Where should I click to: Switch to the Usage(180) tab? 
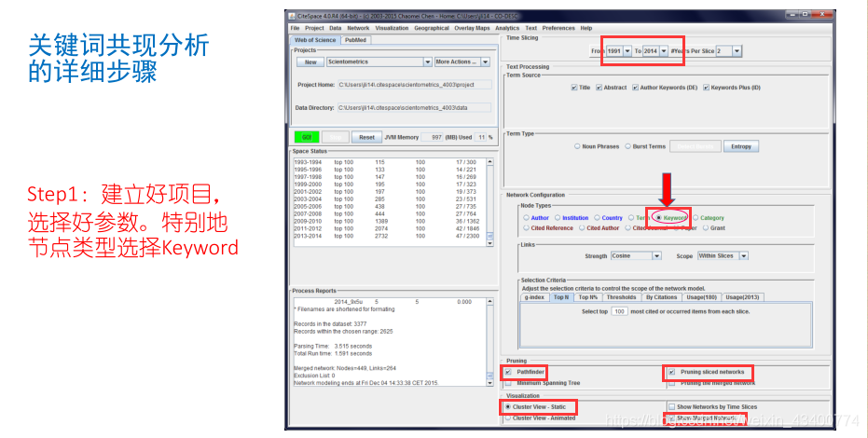(701, 297)
